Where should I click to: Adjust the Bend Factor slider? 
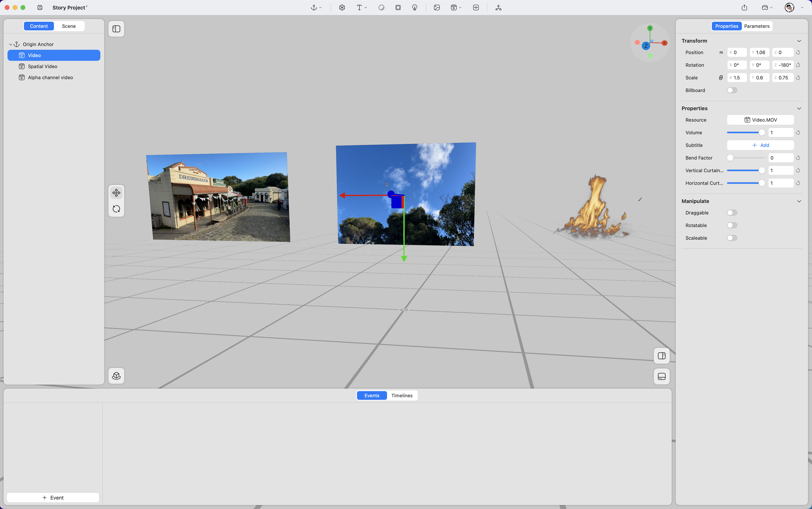click(746, 158)
